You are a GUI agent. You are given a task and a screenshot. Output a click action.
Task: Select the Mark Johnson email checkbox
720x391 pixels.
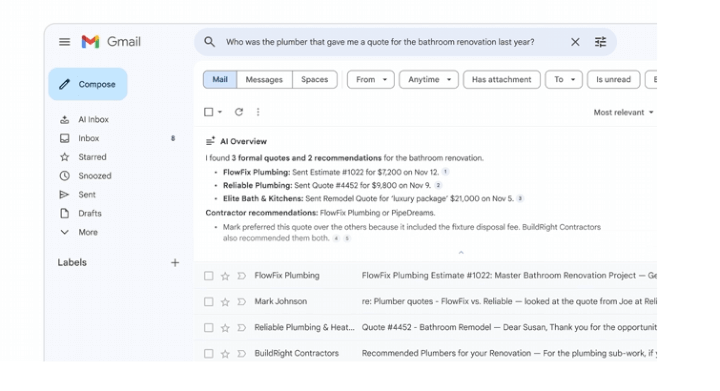click(208, 302)
